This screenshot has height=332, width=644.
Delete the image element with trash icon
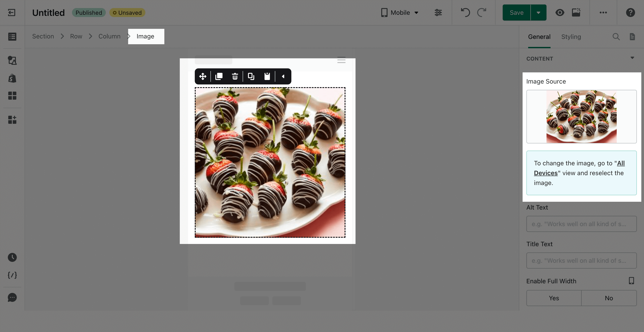pyautogui.click(x=235, y=76)
